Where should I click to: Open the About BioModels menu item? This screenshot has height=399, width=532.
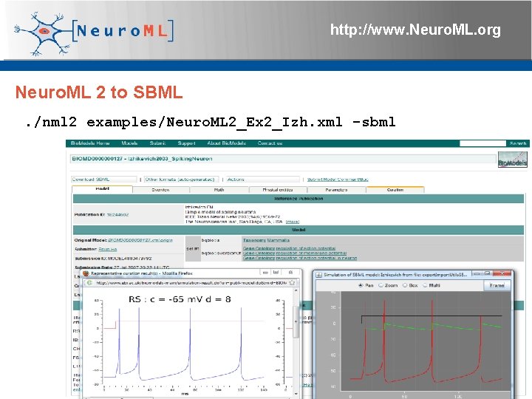(x=227, y=143)
